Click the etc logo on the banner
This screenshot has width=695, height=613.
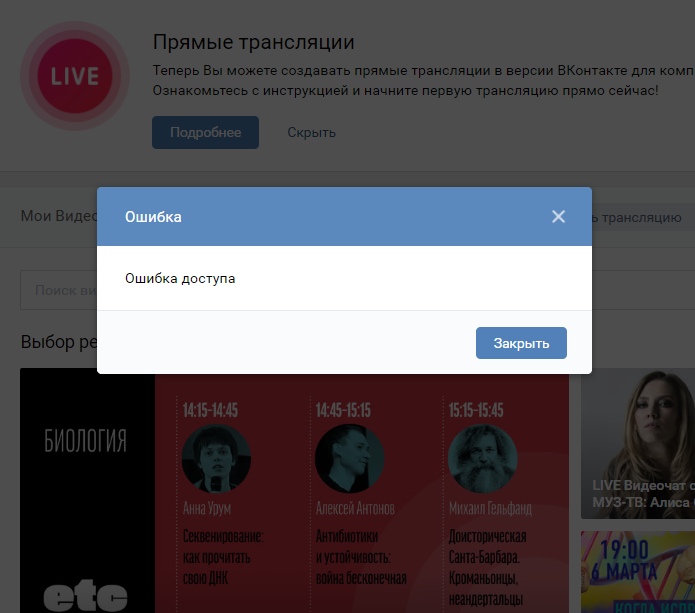[x=85, y=596]
